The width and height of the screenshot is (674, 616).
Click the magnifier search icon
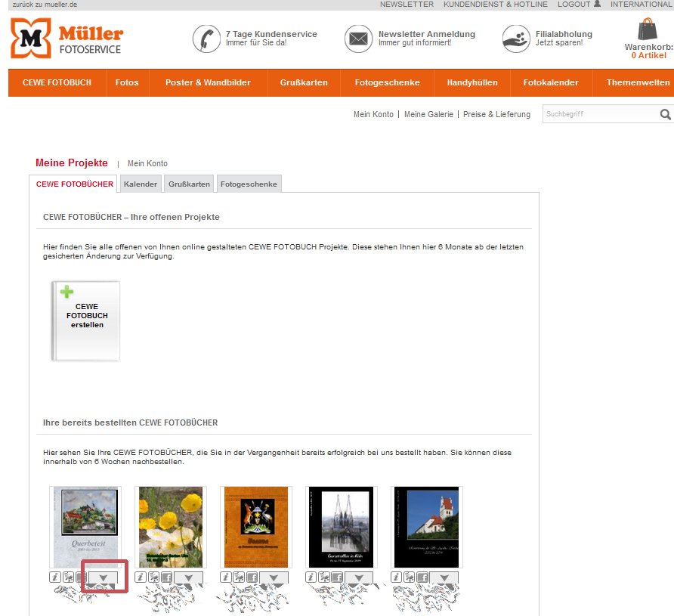pyautogui.click(x=665, y=114)
